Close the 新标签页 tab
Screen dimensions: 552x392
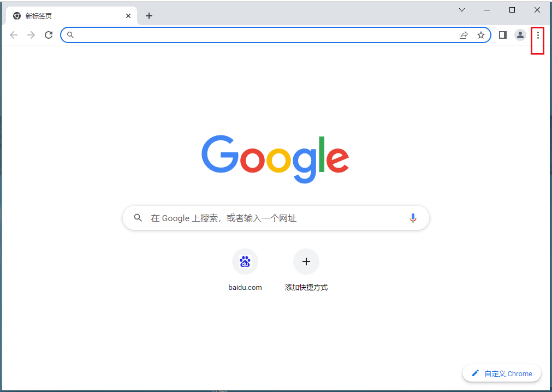pyautogui.click(x=128, y=16)
